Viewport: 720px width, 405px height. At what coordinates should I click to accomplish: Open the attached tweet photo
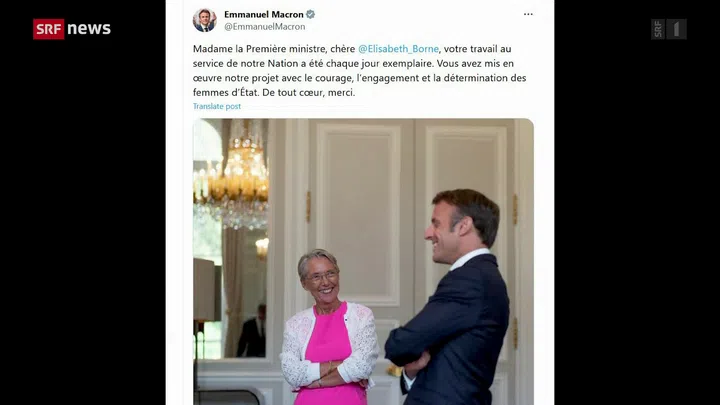(x=363, y=262)
